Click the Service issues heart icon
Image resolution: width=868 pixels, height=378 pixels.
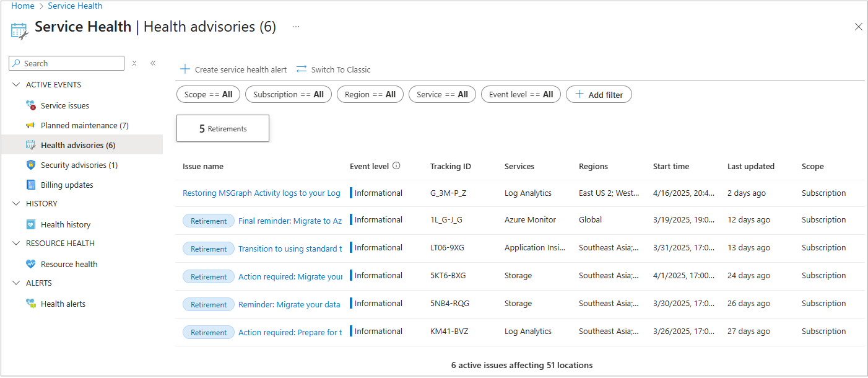click(x=31, y=105)
